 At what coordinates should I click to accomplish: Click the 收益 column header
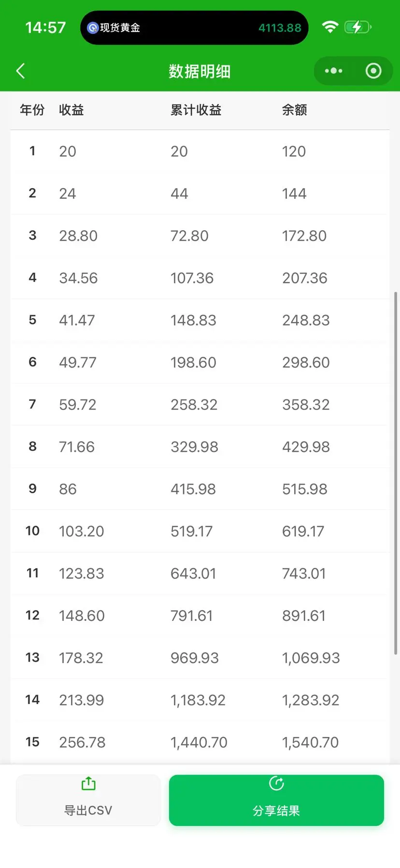coord(71,110)
